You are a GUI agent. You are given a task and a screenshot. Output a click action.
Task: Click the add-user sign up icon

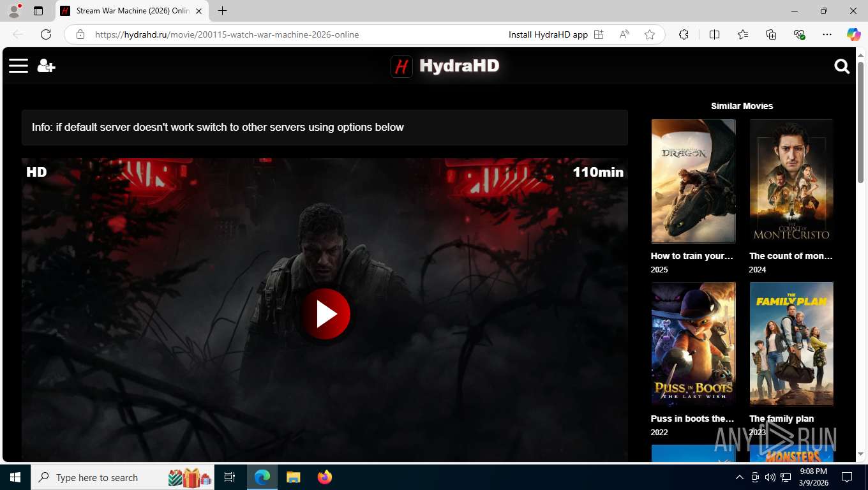[46, 66]
